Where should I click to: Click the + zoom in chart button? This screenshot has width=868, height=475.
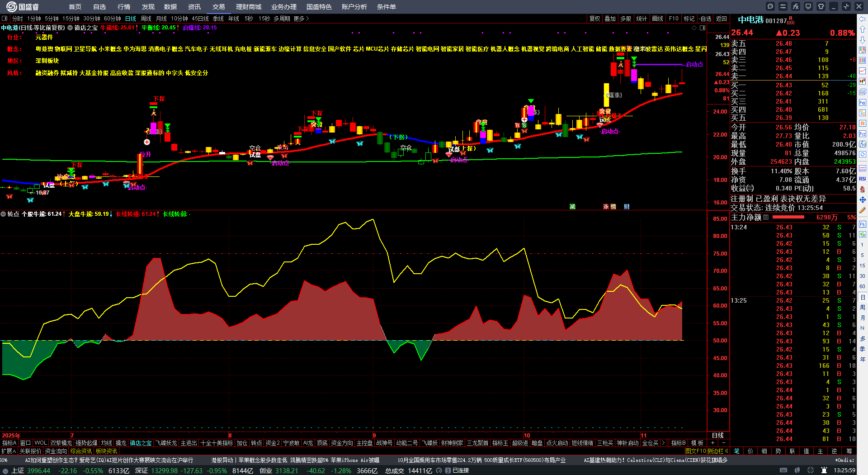click(x=713, y=443)
